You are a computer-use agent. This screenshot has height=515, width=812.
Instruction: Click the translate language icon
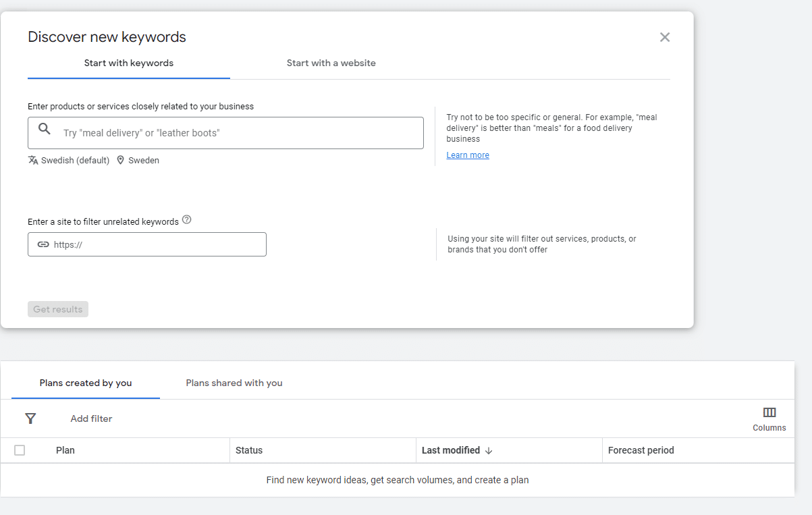click(x=33, y=160)
